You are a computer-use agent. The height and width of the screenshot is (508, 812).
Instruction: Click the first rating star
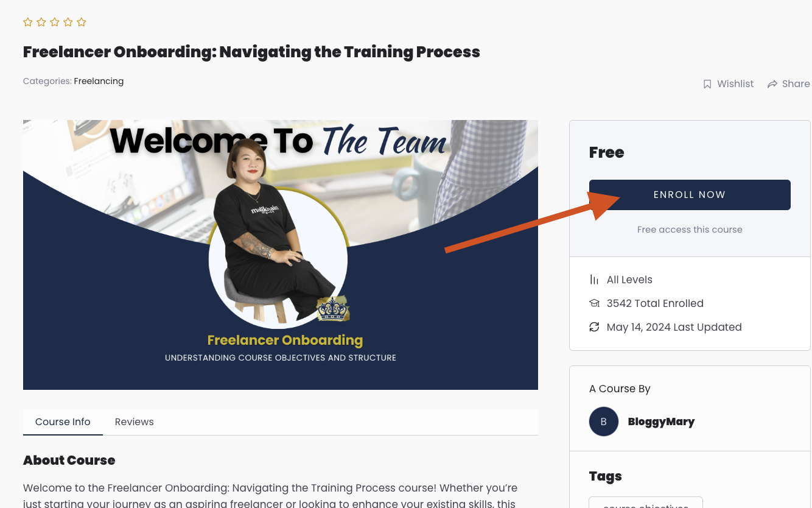28,23
